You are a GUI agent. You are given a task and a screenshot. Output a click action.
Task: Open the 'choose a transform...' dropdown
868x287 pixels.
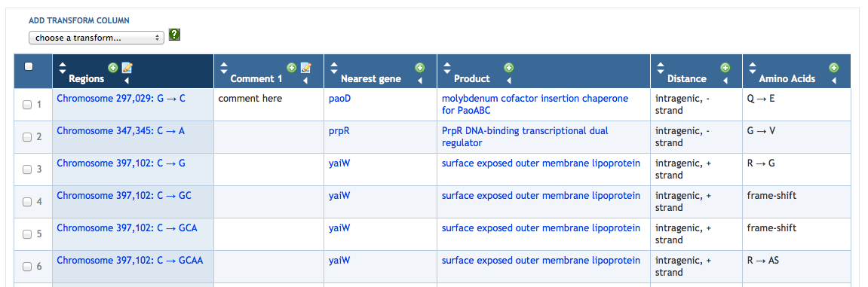[x=97, y=38]
